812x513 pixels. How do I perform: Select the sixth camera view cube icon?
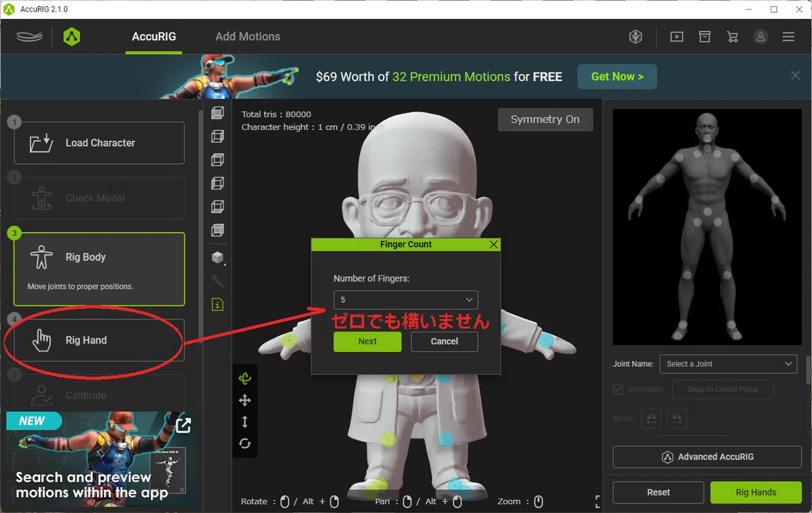(x=217, y=230)
